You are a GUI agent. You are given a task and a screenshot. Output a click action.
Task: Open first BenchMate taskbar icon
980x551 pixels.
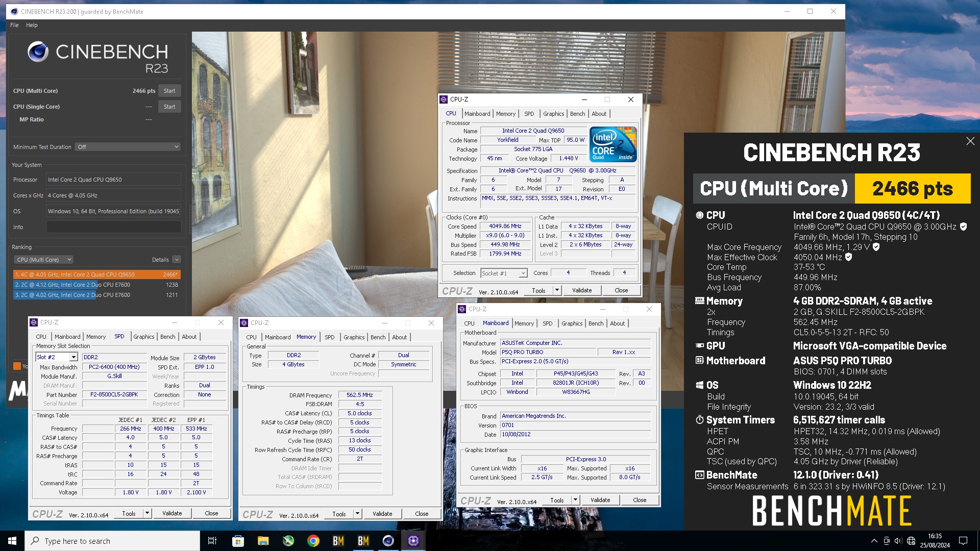338,541
